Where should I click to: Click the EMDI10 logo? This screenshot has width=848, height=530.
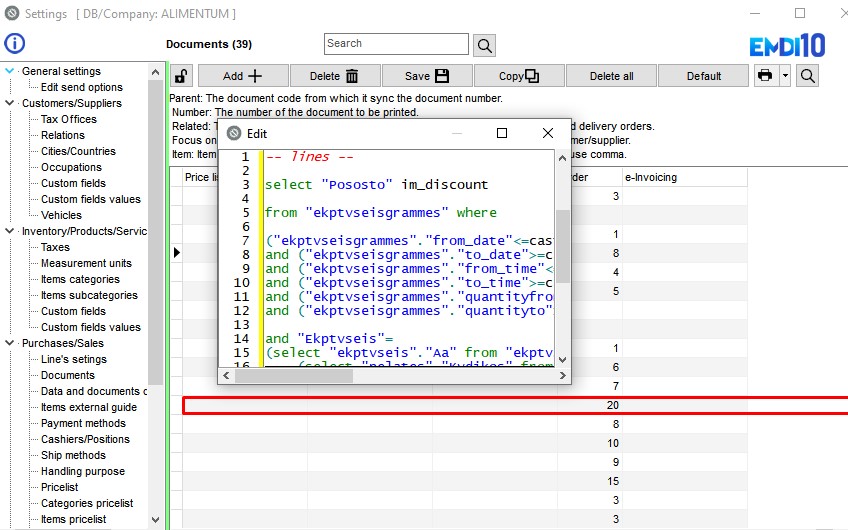point(787,45)
